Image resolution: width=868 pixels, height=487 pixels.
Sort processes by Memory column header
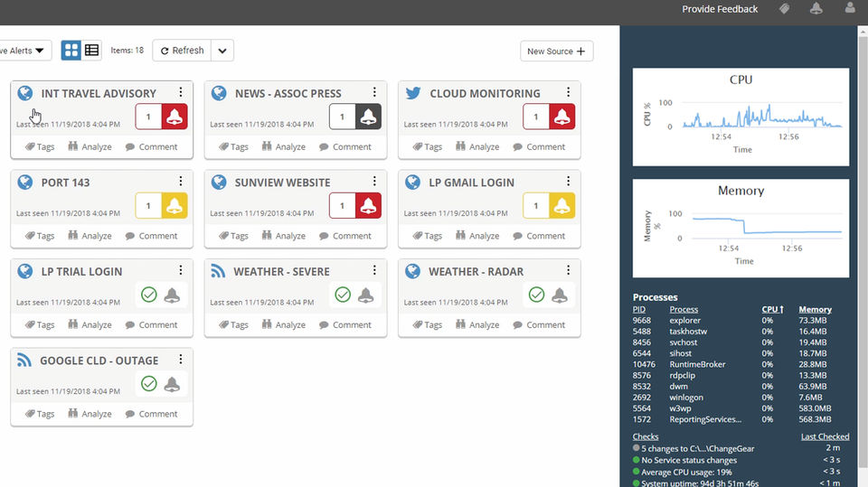pyautogui.click(x=815, y=309)
